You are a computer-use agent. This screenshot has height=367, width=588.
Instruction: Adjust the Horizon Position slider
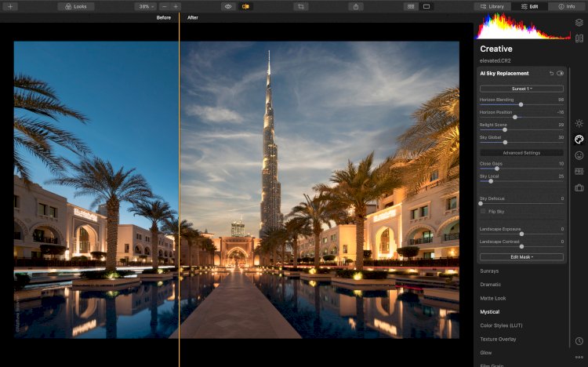(x=515, y=117)
